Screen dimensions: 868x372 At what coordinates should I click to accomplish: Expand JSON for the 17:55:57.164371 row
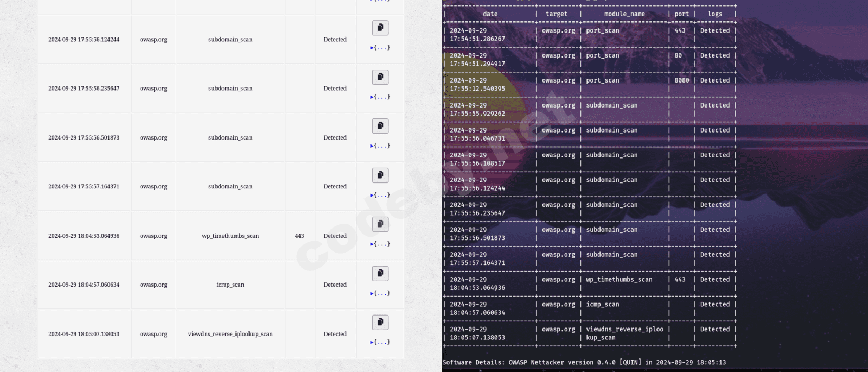[x=380, y=196]
